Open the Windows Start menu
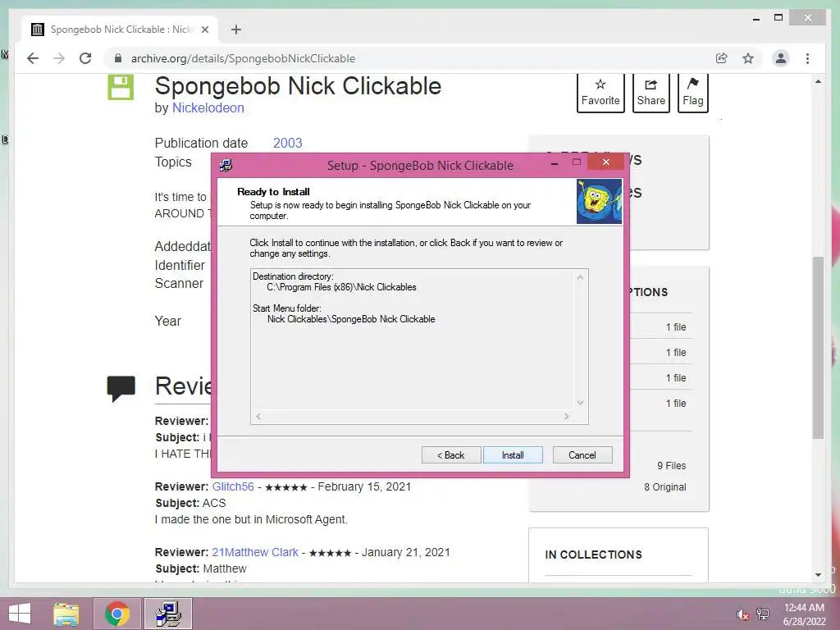 [x=20, y=614]
